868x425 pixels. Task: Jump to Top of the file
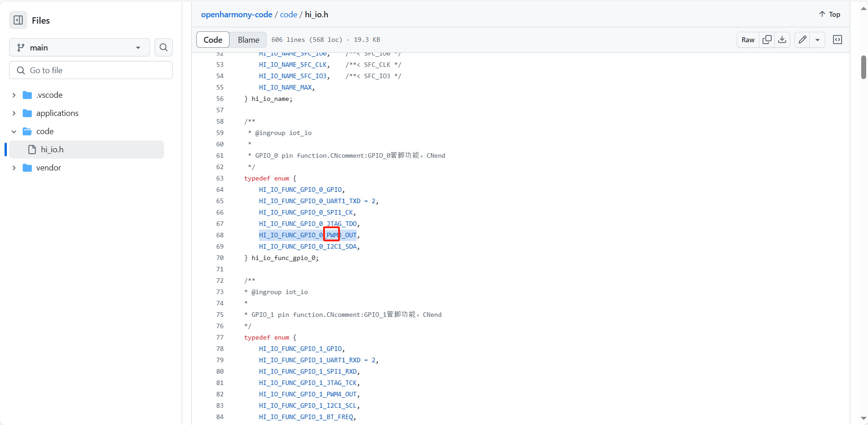point(830,15)
